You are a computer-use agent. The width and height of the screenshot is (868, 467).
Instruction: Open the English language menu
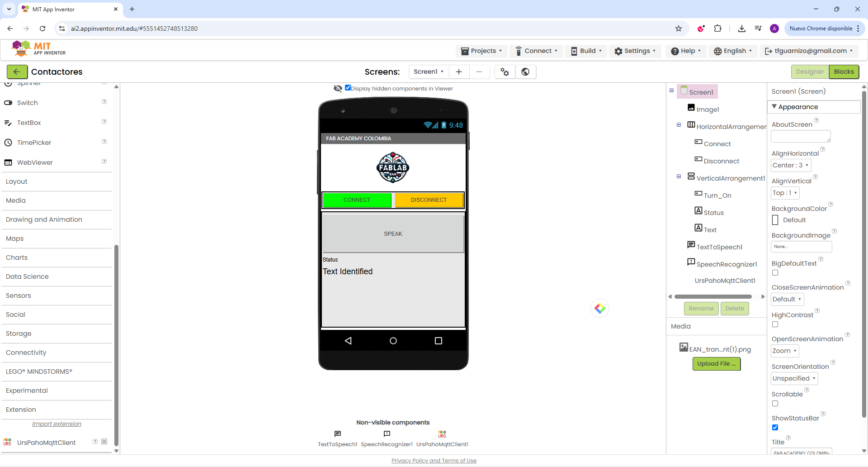[x=733, y=51]
